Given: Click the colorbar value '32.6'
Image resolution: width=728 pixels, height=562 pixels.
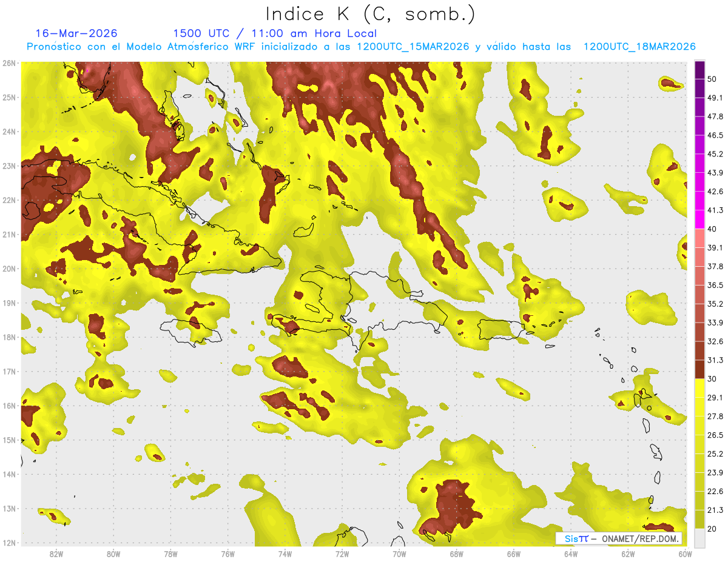Looking at the screenshot, I should click(715, 341).
